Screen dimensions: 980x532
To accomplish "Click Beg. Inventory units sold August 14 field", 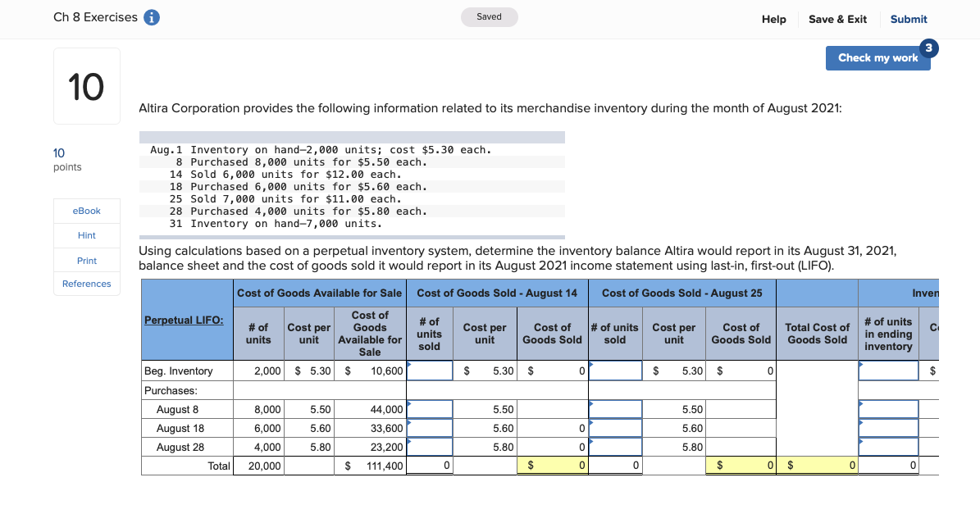I will tap(430, 371).
